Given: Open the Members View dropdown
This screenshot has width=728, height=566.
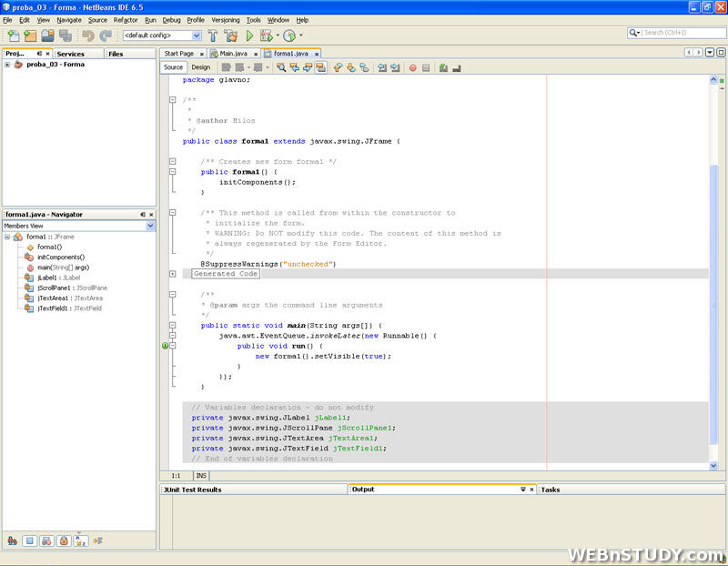Looking at the screenshot, I should (x=150, y=226).
